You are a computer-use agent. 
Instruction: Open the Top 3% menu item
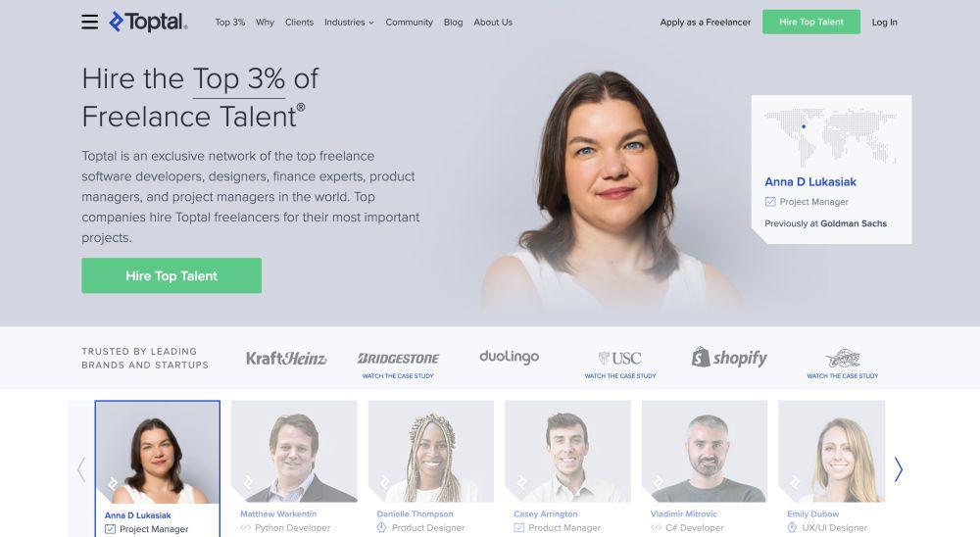click(230, 22)
